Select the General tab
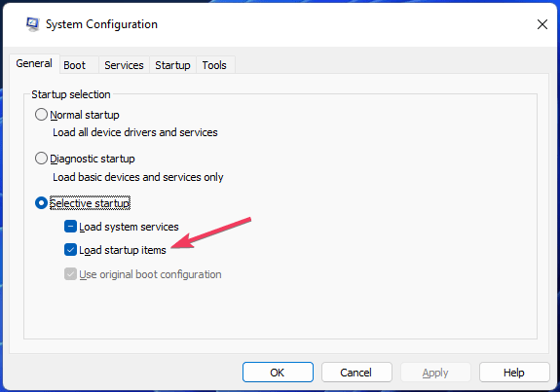560x392 pixels. coord(34,63)
